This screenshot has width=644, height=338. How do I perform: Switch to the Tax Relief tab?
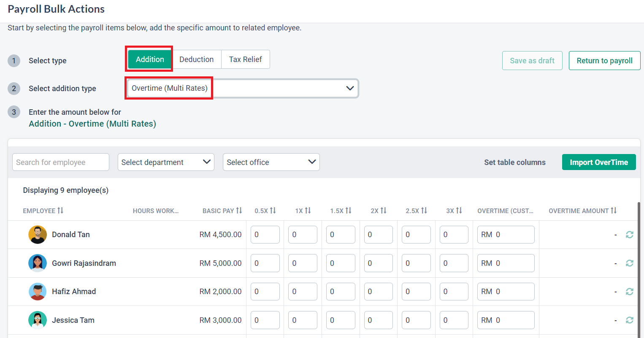(x=246, y=59)
